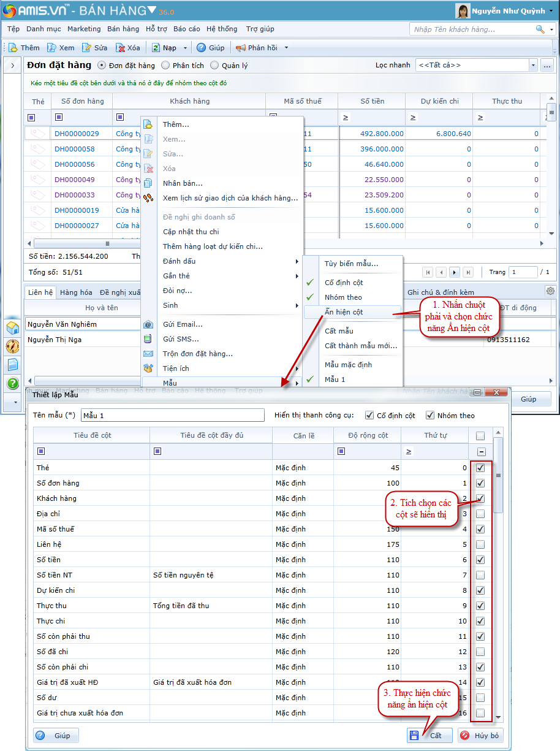
Task: Open grid settings gear icon
Action: (550, 291)
